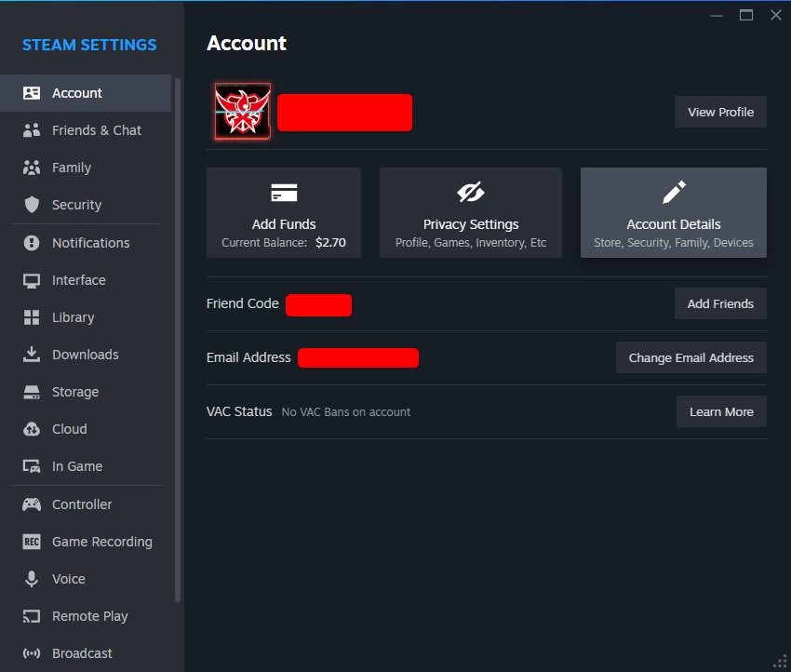Open Add Friends
The width and height of the screenshot is (791, 672).
(x=719, y=302)
